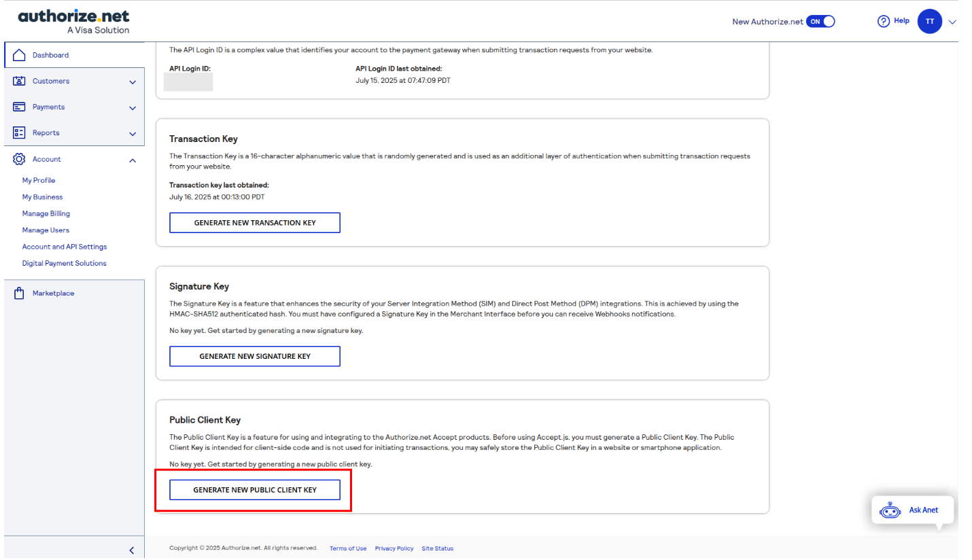Image resolution: width=972 pixels, height=560 pixels.
Task: Click 'A Visa Solution' tagline
Action: point(98,30)
